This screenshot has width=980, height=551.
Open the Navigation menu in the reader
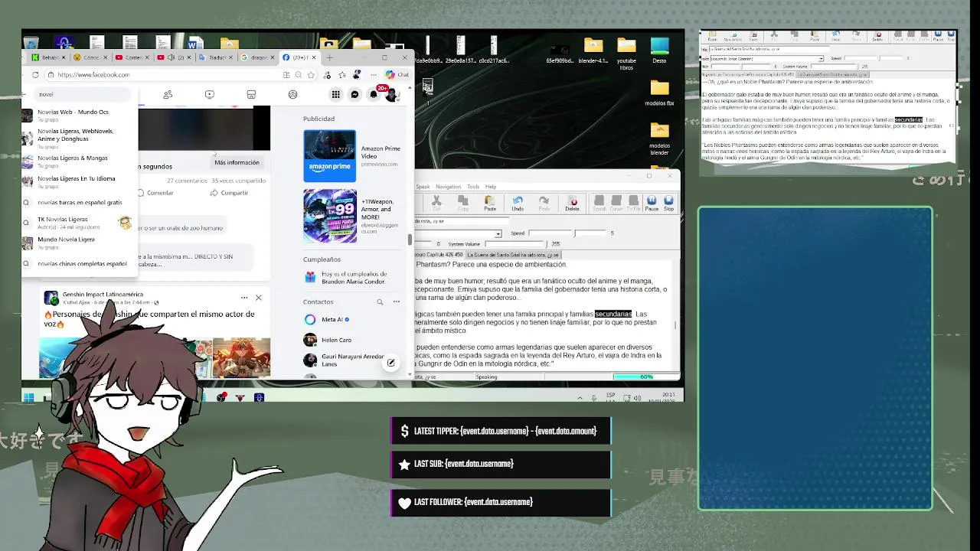click(x=448, y=187)
